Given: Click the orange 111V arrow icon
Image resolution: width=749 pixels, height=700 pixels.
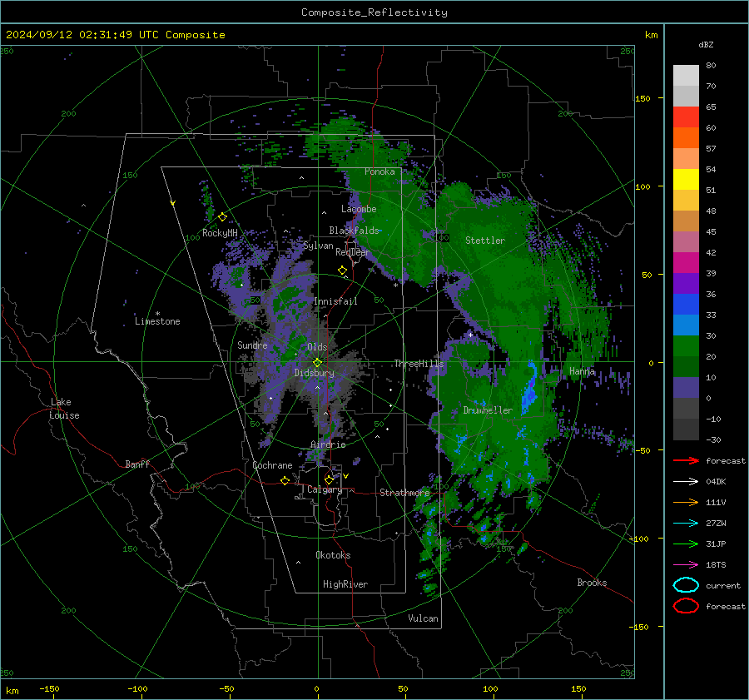Looking at the screenshot, I should coord(686,502).
